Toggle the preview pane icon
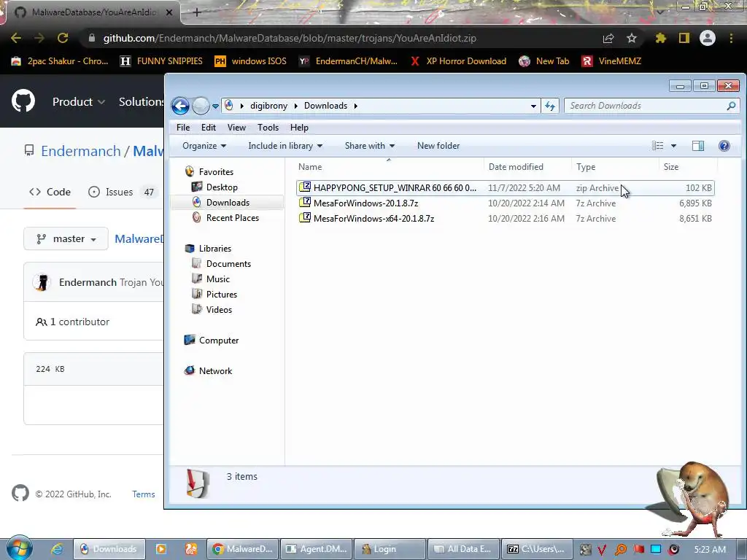Screen dimensions: 747x560 [x=698, y=146]
